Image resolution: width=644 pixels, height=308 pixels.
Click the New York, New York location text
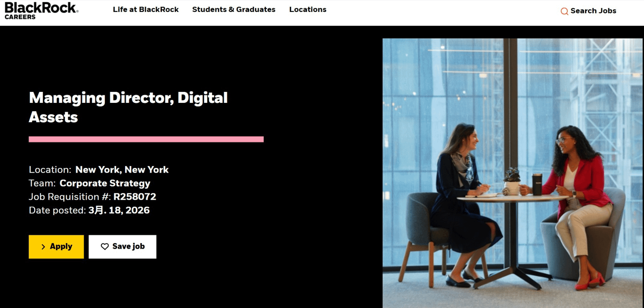pyautogui.click(x=122, y=170)
